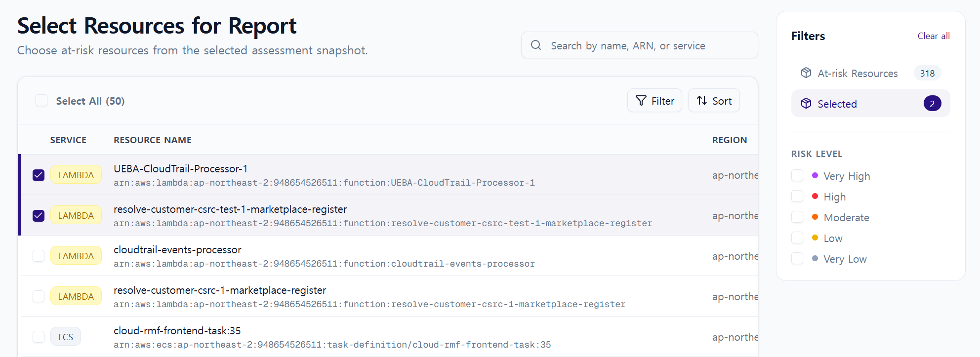Click the orange Moderate color dot
The height and width of the screenshot is (357, 980).
click(x=815, y=217)
